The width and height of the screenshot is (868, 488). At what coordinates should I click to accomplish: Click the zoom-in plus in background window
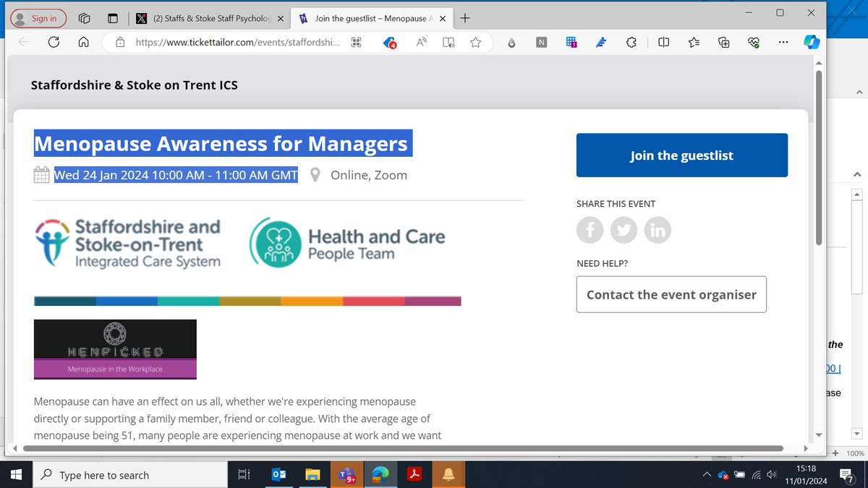(835, 453)
